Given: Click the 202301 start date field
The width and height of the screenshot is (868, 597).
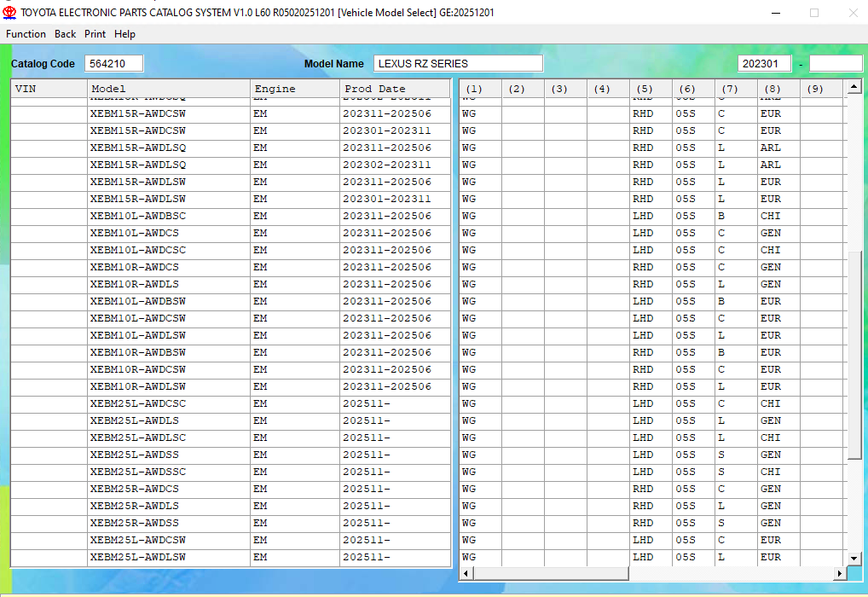Looking at the screenshot, I should click(x=765, y=64).
